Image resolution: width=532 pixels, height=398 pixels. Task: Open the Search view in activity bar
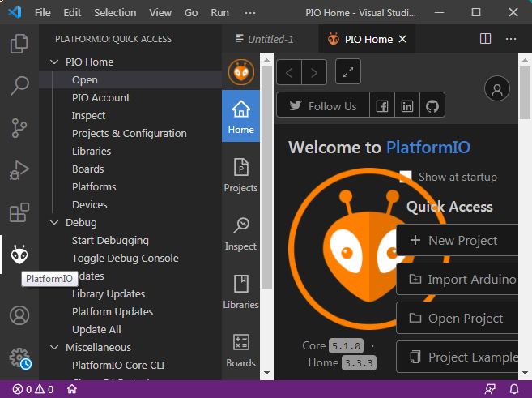[19, 86]
